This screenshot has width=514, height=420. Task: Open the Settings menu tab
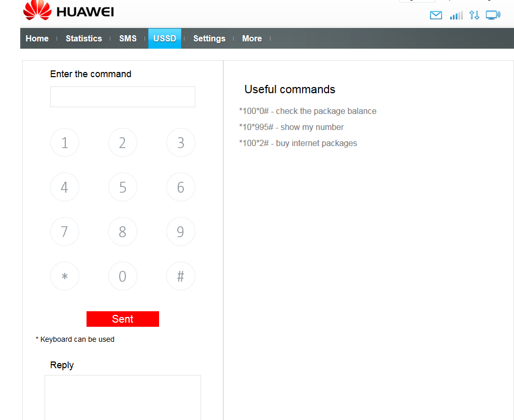pyautogui.click(x=209, y=39)
